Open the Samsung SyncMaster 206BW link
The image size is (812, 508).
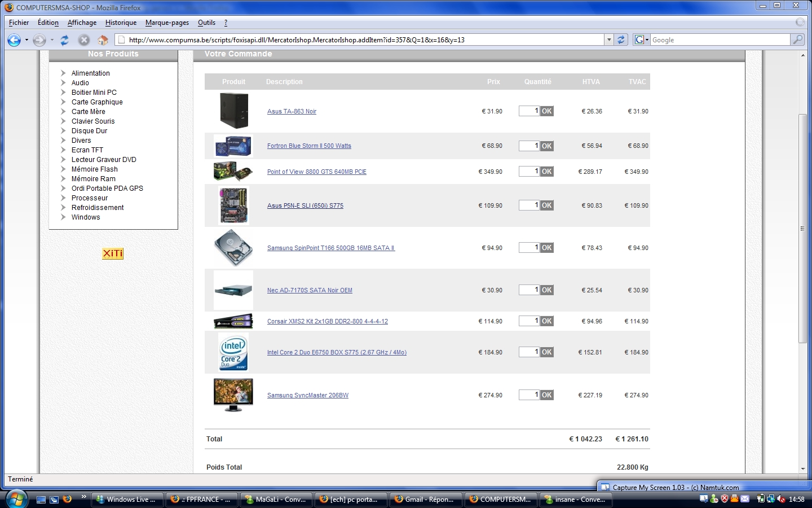(307, 395)
